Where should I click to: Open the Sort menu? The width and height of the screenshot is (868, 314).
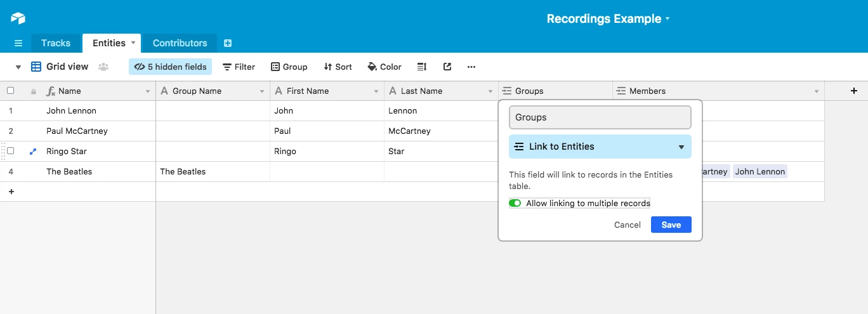pos(338,67)
